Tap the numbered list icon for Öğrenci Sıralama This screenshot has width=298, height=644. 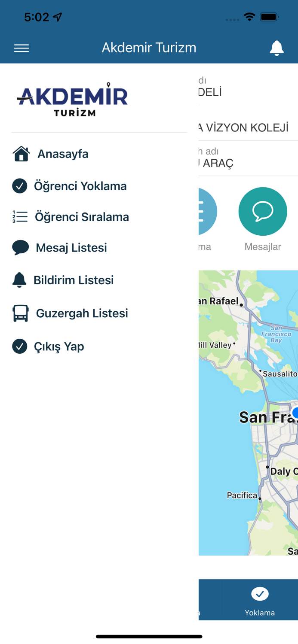[x=20, y=217]
